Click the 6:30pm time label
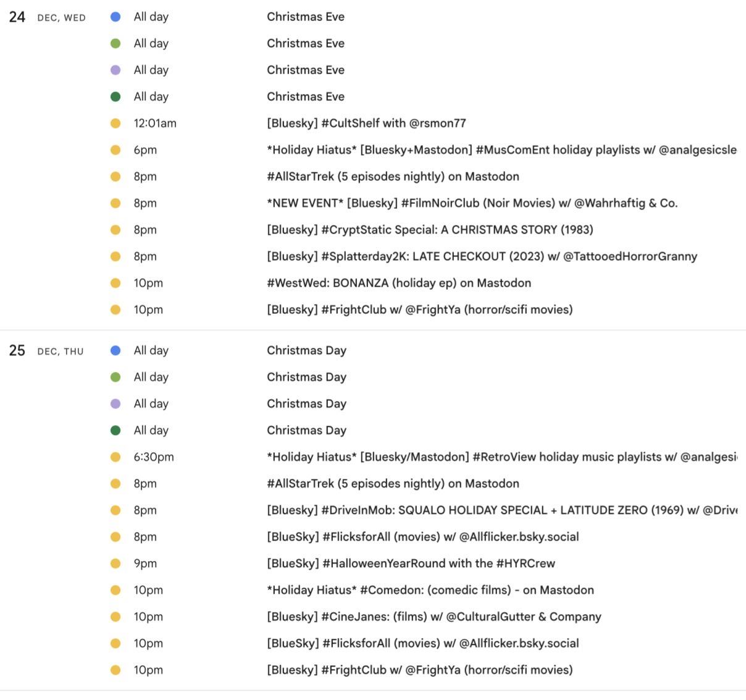The width and height of the screenshot is (746, 700). (x=154, y=457)
